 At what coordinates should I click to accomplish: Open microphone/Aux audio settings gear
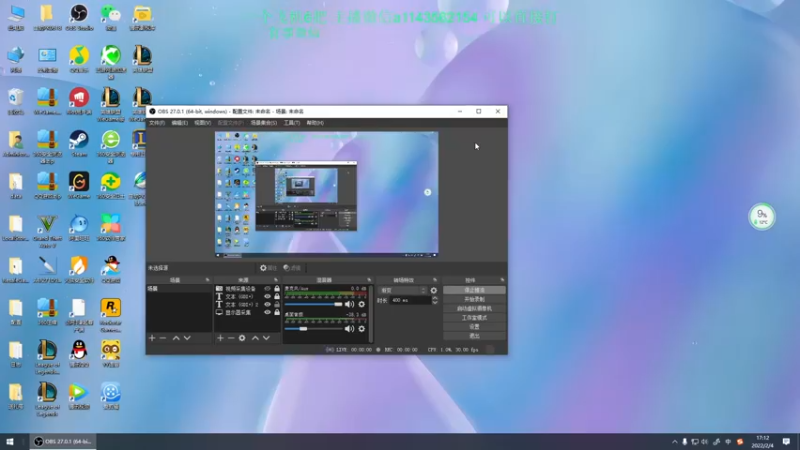pos(362,304)
